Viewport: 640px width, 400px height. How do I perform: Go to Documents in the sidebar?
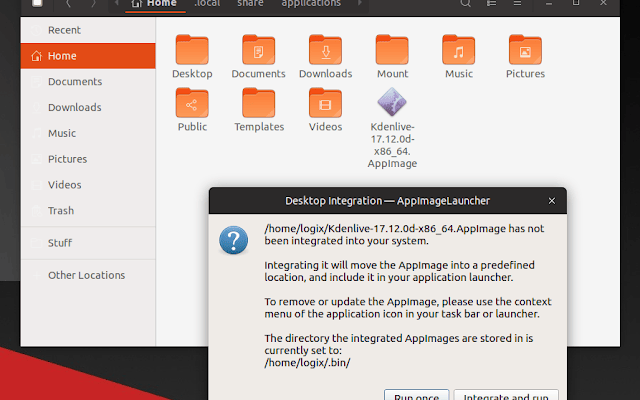coord(88,82)
